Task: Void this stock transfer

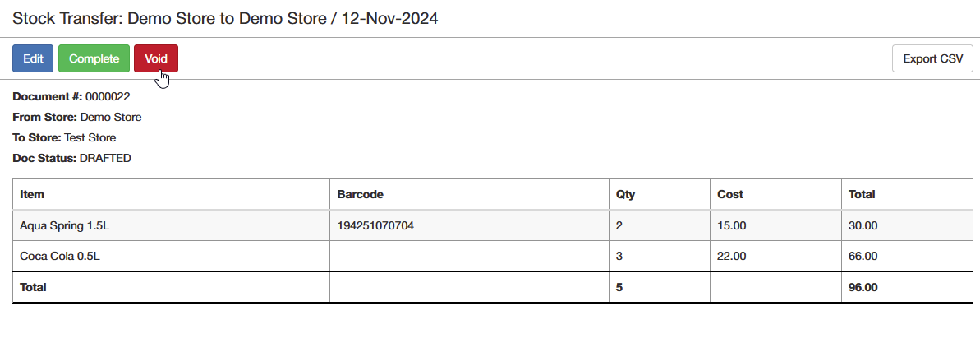Action: point(156,59)
